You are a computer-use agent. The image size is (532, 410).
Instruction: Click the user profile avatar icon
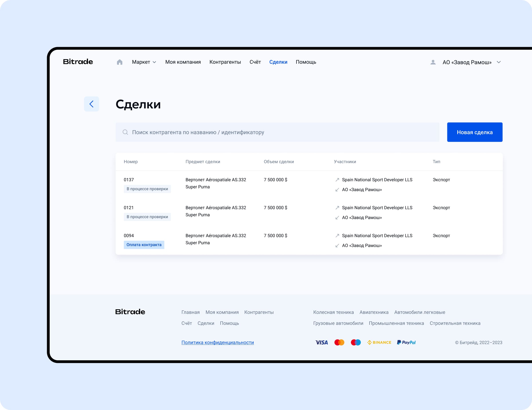[433, 62]
